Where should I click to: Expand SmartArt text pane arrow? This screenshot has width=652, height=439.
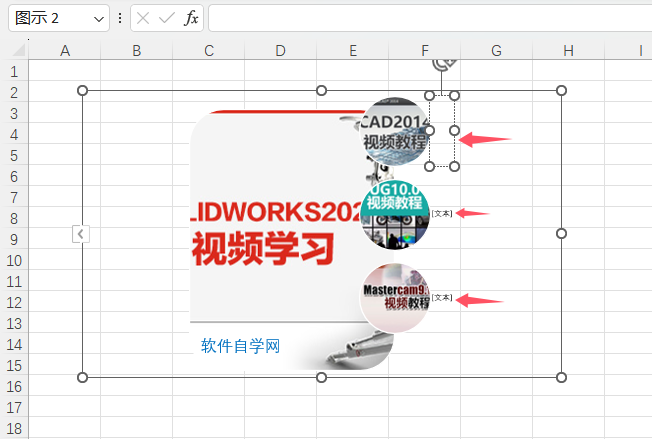(x=81, y=234)
